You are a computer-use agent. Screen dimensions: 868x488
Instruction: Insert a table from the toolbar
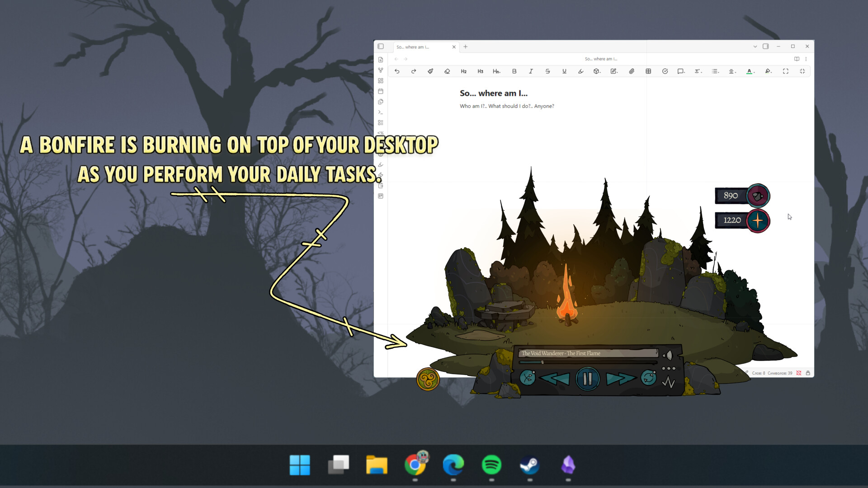point(648,71)
